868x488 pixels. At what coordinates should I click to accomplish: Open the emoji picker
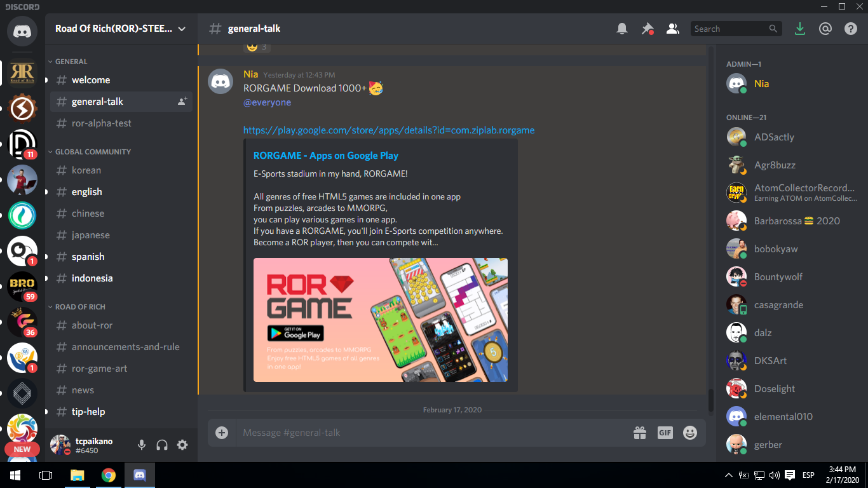coord(690,433)
